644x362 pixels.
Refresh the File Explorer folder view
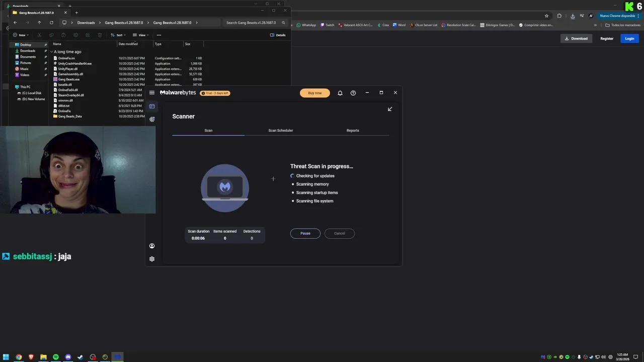tap(51, 23)
